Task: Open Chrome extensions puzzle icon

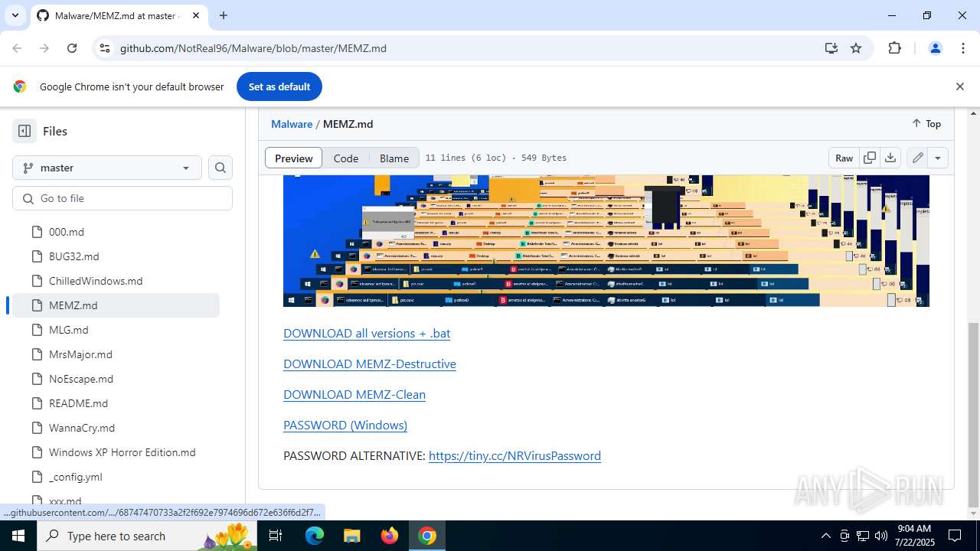Action: coord(894,48)
